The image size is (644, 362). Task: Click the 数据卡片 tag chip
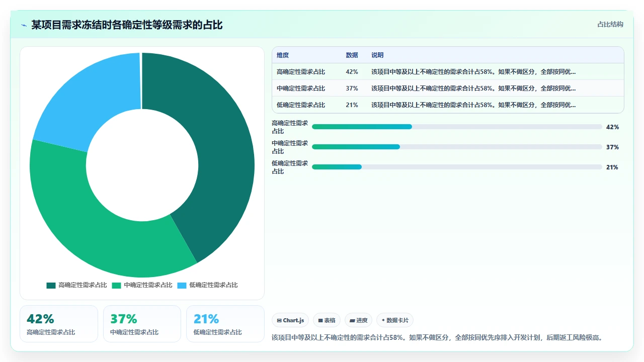395,320
